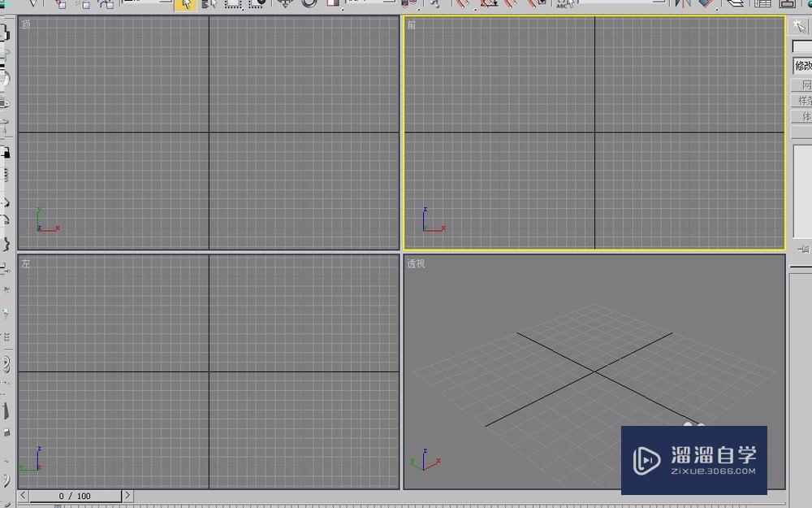Click the object name field in command panel

click(802, 46)
